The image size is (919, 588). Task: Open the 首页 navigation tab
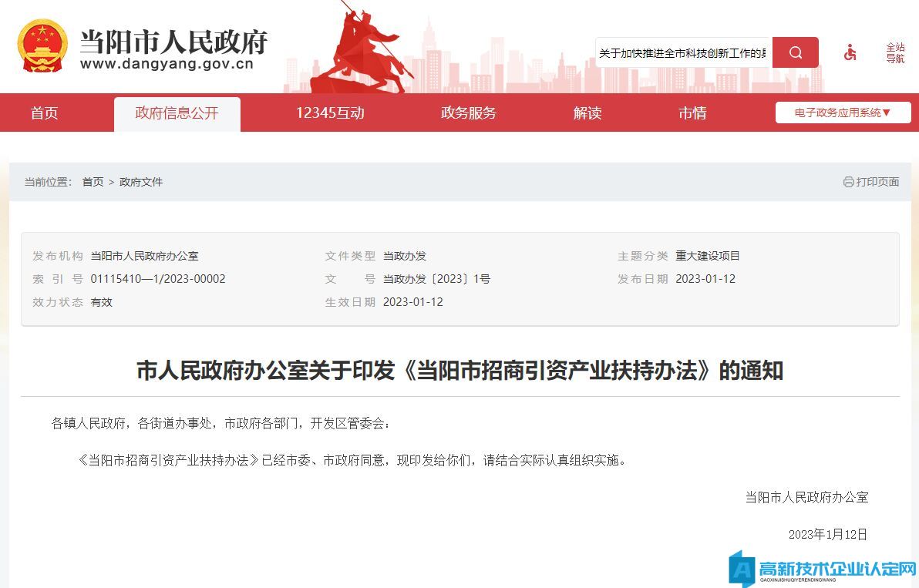tap(44, 113)
